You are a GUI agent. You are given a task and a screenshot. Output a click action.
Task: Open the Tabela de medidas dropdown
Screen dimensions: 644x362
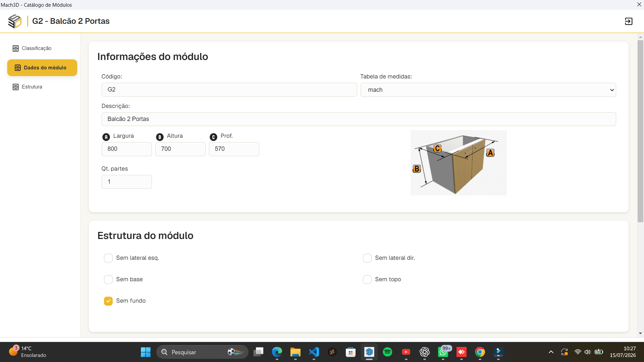[488, 90]
